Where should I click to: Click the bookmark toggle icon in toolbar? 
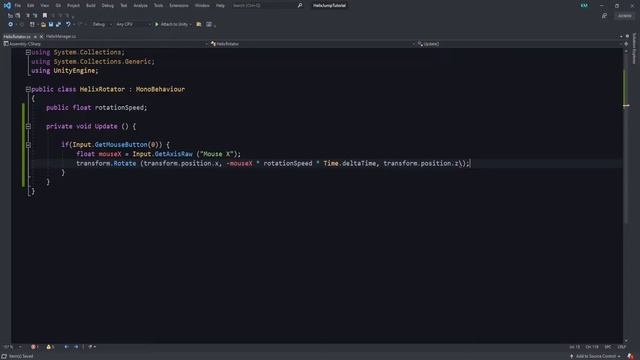click(x=45, y=16)
